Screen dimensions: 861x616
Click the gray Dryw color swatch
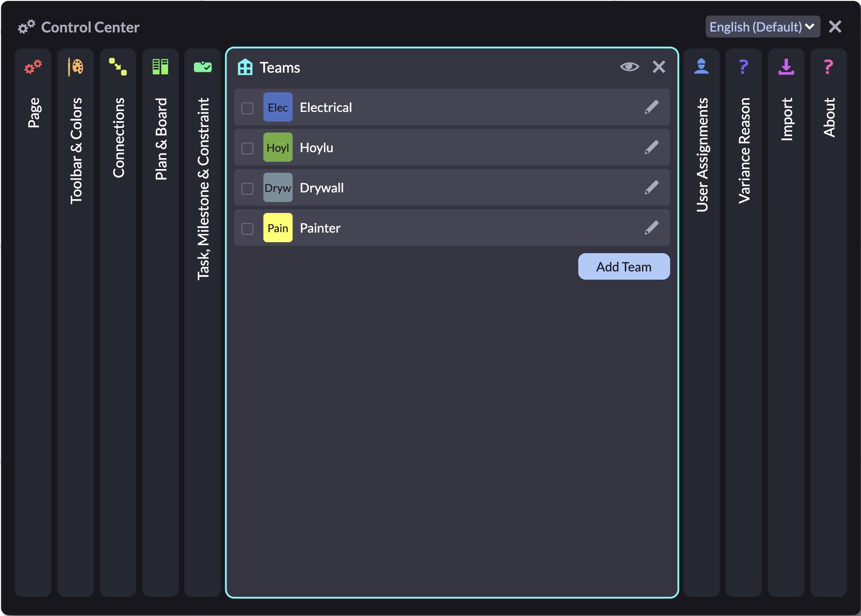click(x=278, y=188)
